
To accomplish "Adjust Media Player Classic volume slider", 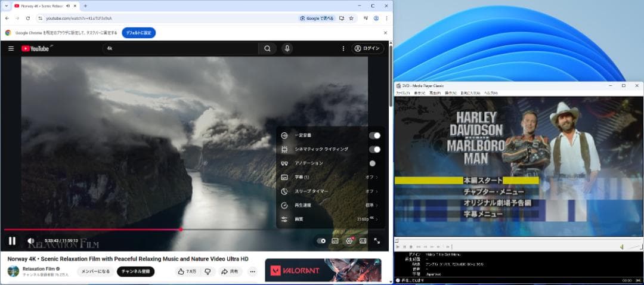I will click(x=634, y=247).
